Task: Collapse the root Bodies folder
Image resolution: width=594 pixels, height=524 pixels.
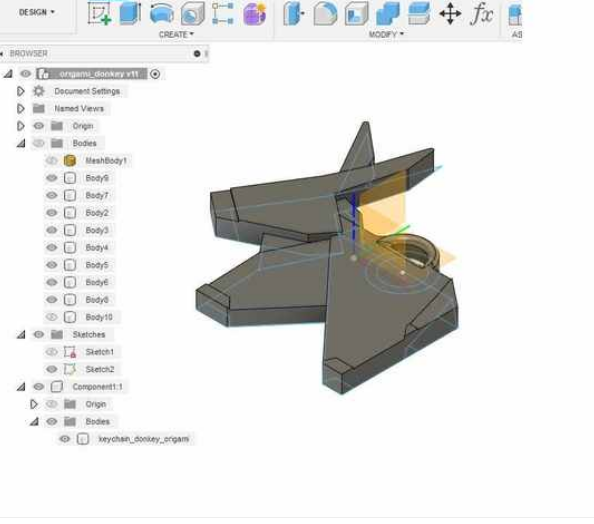Action: pos(21,143)
